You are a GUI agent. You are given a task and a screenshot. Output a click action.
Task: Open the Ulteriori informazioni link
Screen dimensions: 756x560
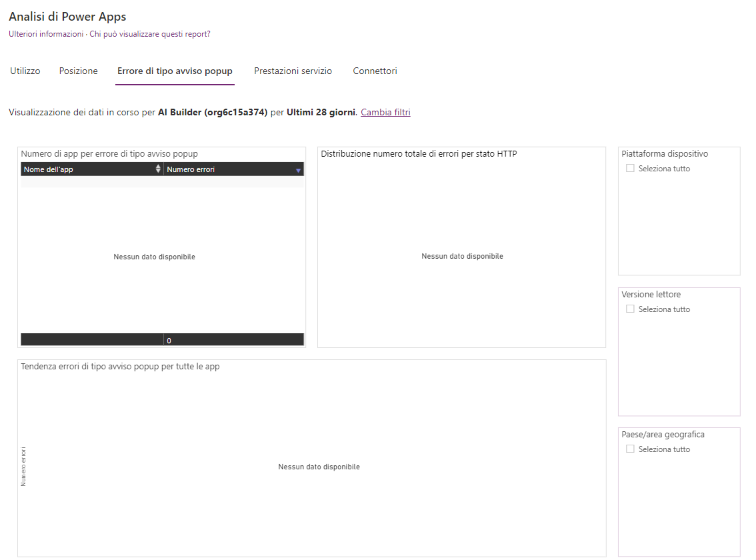click(x=44, y=33)
